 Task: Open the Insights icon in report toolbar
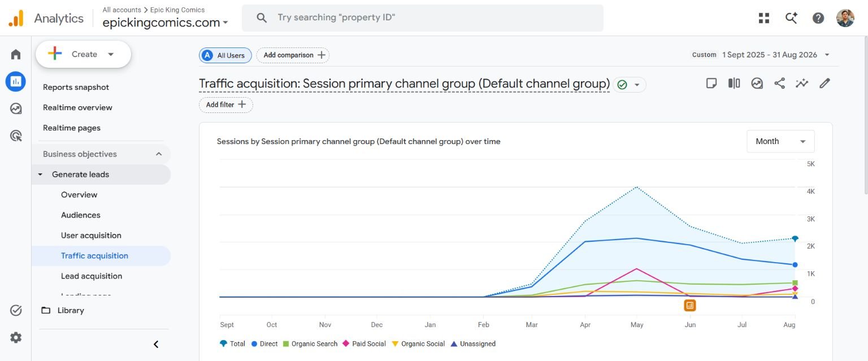pyautogui.click(x=757, y=84)
